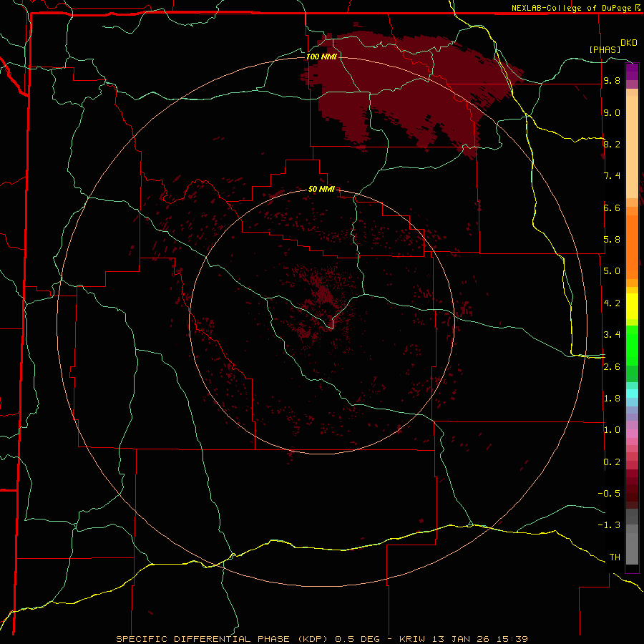Click the 7.4 value on the color scale
The width and height of the screenshot is (644, 644).
point(612,176)
